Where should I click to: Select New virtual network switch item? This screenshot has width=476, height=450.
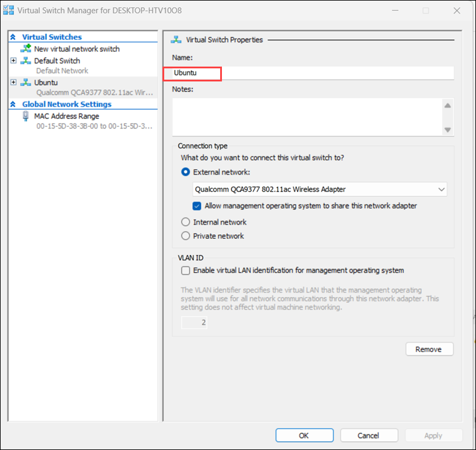pos(77,49)
